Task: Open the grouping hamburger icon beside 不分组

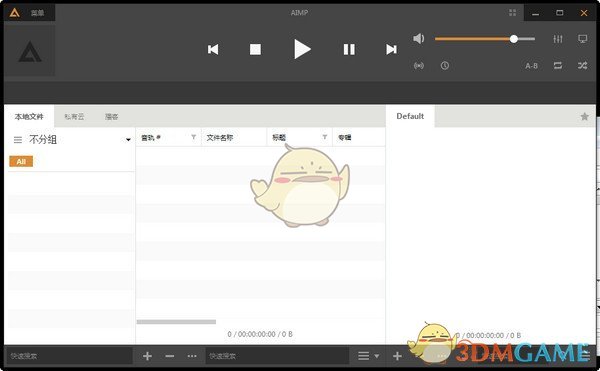Action: coord(18,140)
